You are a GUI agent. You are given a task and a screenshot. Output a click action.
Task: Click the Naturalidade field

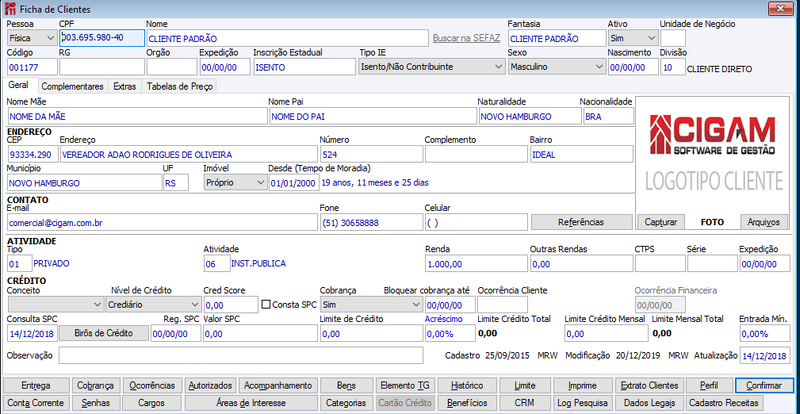pyautogui.click(x=529, y=116)
